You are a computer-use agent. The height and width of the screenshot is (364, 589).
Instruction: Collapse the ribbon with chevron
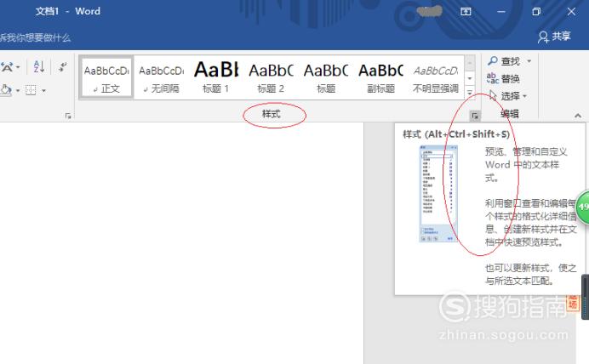(578, 116)
